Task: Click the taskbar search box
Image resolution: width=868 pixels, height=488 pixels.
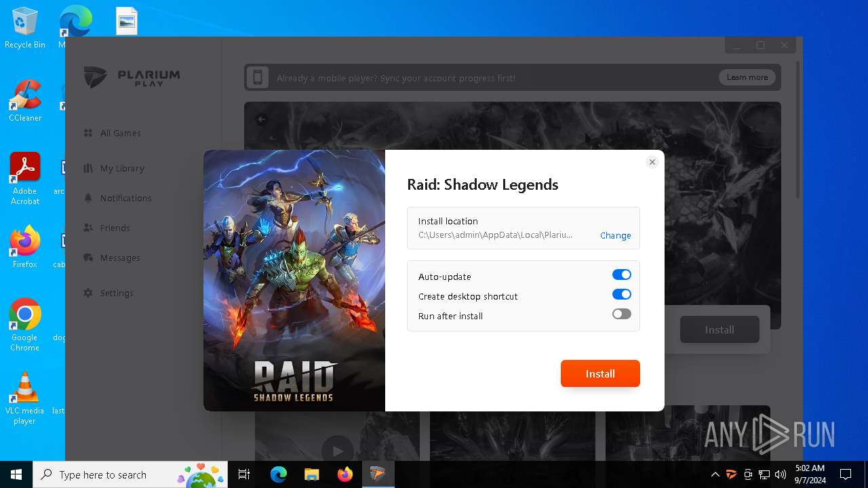Action: [x=132, y=474]
